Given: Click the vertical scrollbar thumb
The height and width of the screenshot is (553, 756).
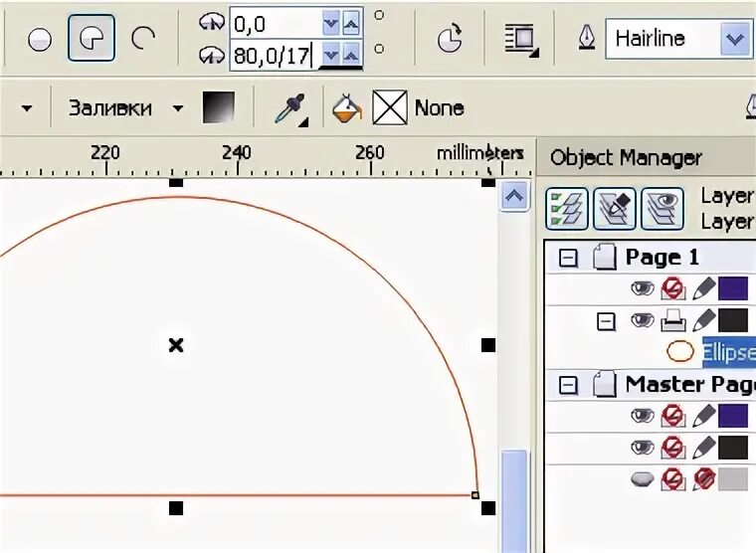Looking at the screenshot, I should tap(514, 501).
